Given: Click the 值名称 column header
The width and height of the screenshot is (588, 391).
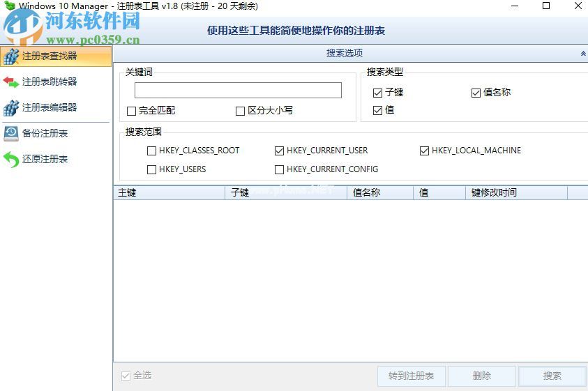Looking at the screenshot, I should click(x=380, y=192).
